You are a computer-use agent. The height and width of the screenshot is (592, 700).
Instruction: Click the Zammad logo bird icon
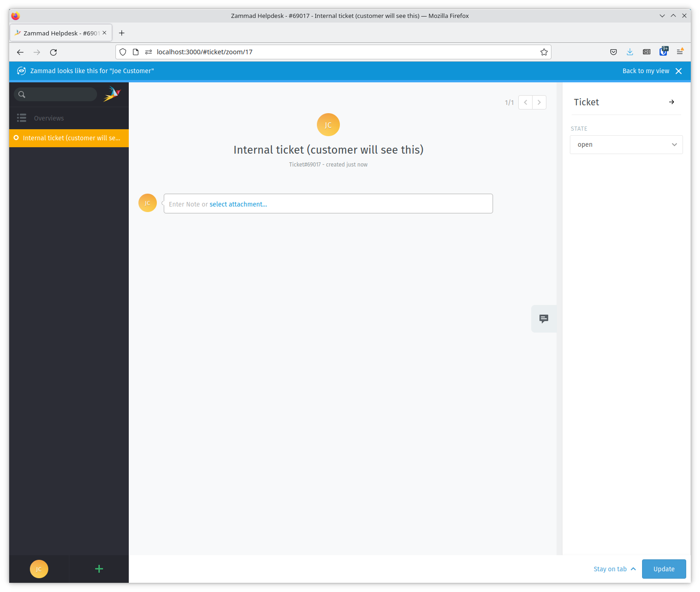(112, 94)
